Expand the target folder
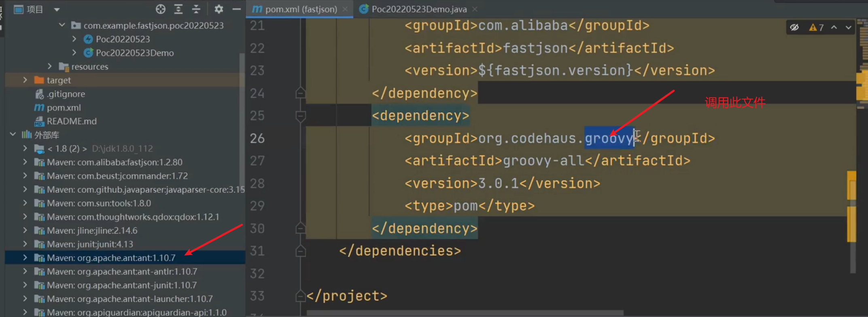Viewport: 868px width, 317px height. pyautogui.click(x=25, y=80)
